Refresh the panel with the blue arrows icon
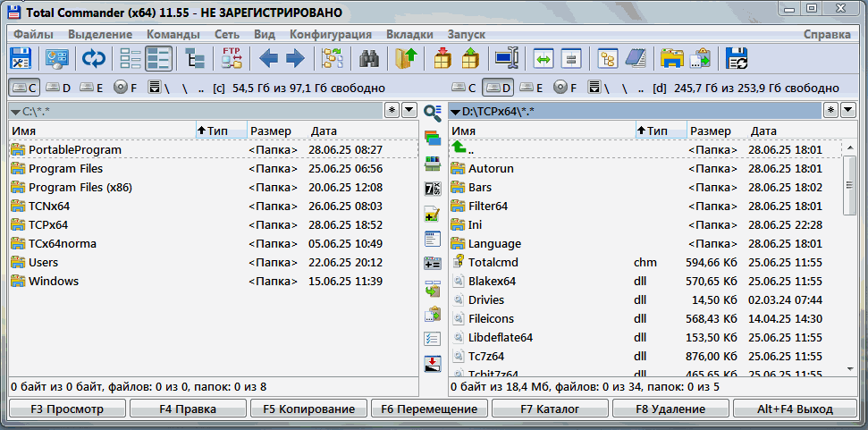 [94, 59]
